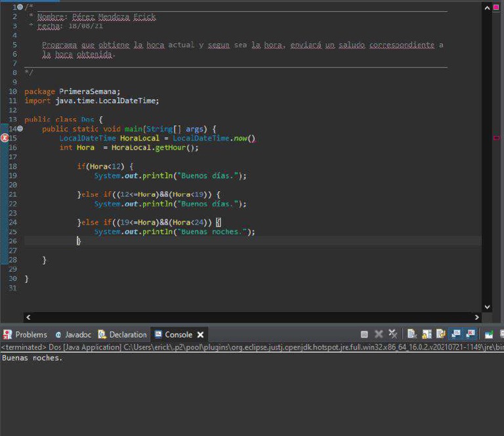This screenshot has width=504, height=436.
Task: Open the Problems tab
Action: pyautogui.click(x=31, y=334)
